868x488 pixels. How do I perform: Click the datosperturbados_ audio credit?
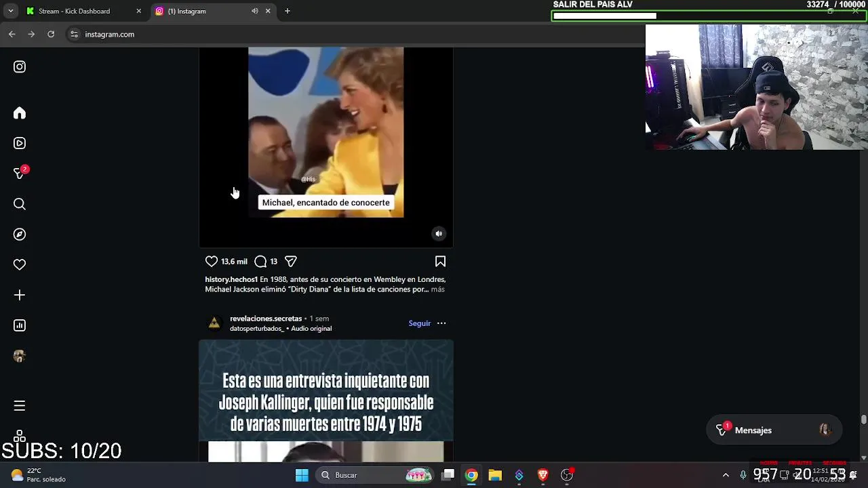256,329
